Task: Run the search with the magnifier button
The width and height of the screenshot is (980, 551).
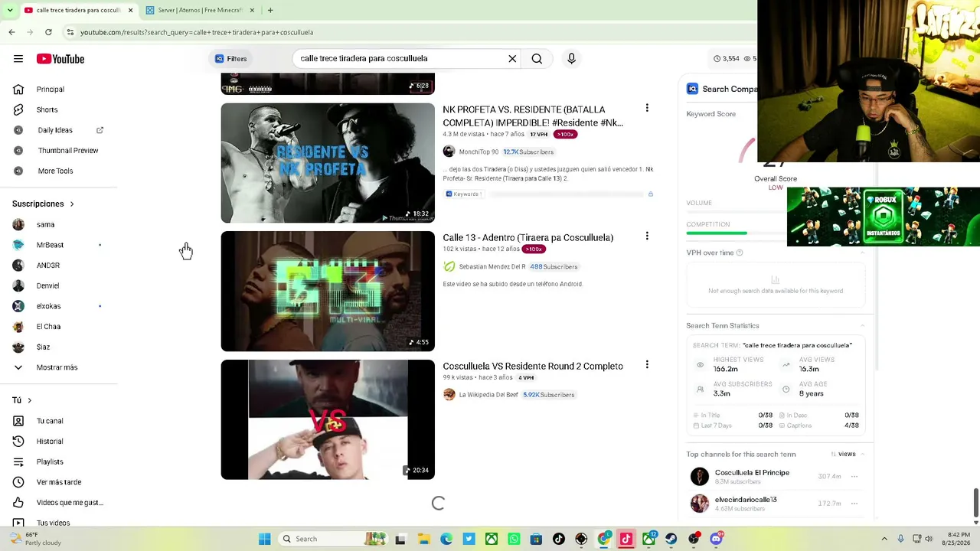Action: pyautogui.click(x=537, y=58)
